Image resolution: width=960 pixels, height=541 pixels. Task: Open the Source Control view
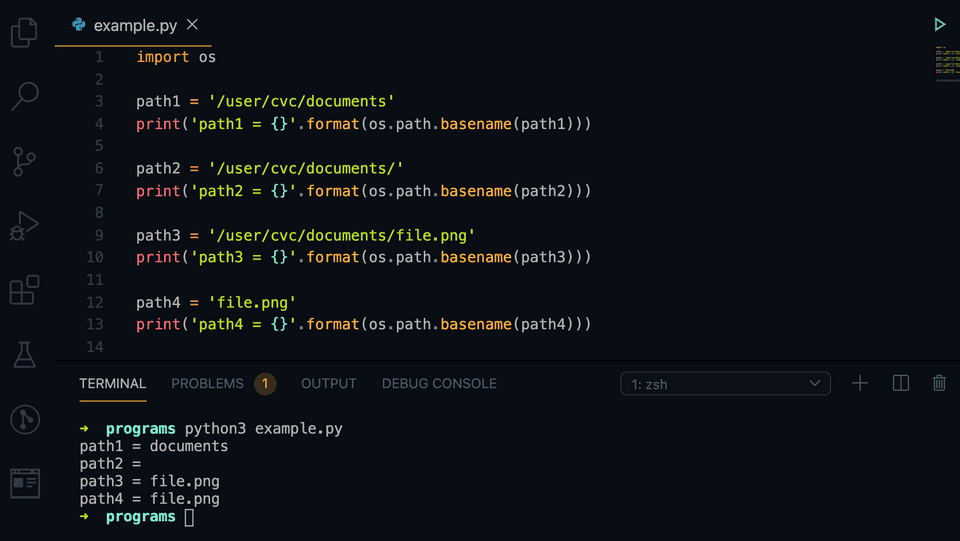24,161
